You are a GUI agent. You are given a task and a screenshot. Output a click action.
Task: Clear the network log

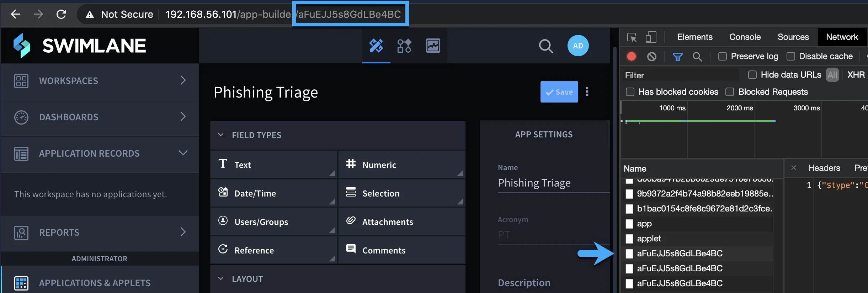(651, 56)
